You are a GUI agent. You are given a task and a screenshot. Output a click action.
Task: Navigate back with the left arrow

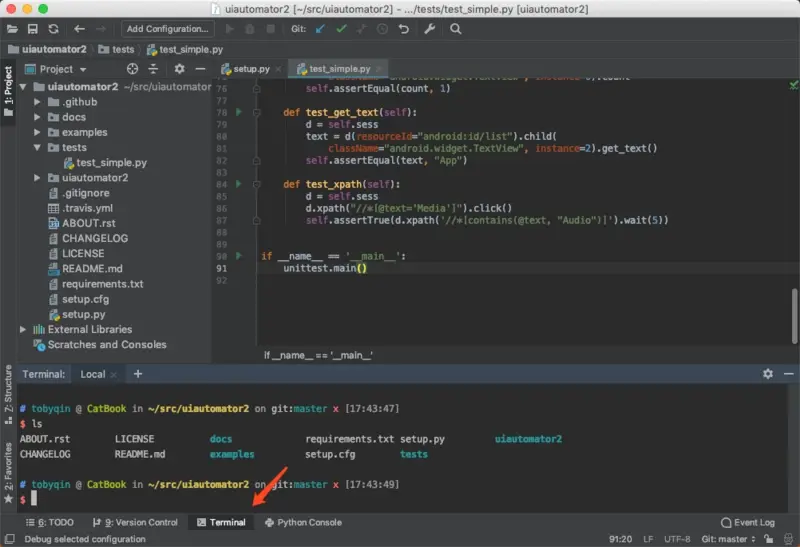click(79, 29)
